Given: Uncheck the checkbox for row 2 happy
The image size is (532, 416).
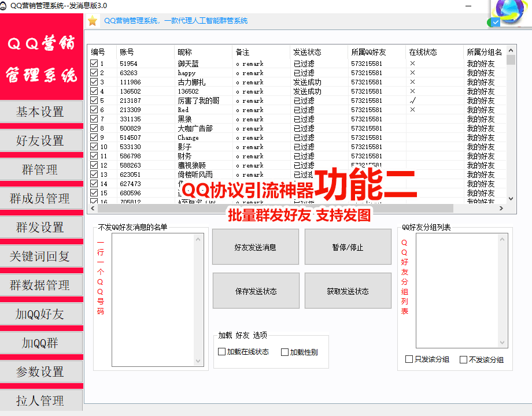Looking at the screenshot, I should 94,73.
